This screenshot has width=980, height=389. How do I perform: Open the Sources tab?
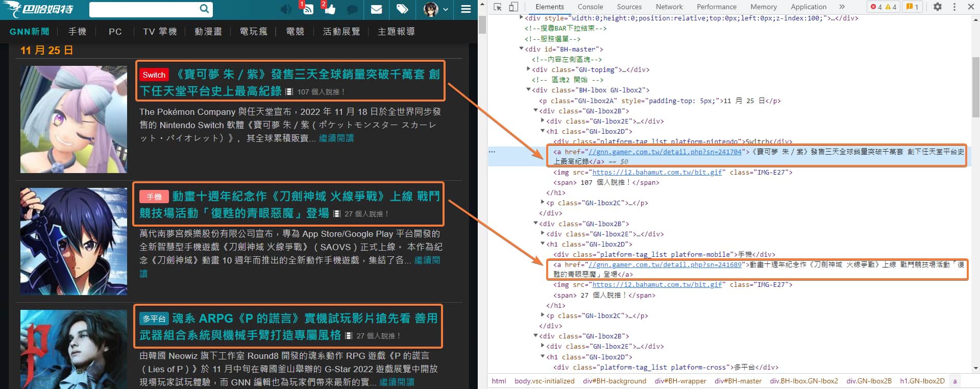point(629,7)
